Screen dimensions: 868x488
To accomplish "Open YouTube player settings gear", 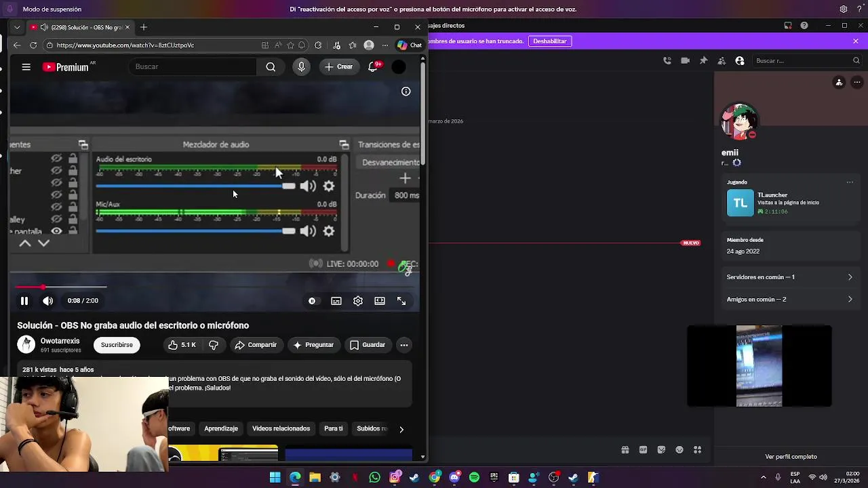I will coord(358,301).
